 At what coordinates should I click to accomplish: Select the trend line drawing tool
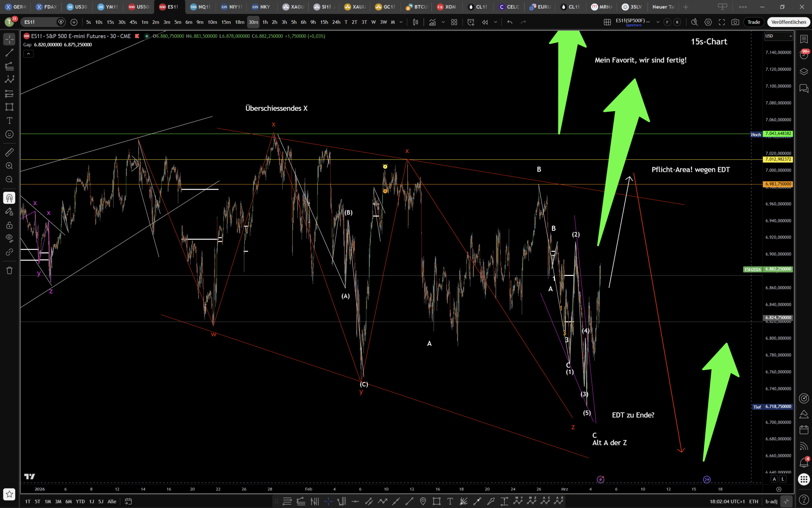point(9,53)
